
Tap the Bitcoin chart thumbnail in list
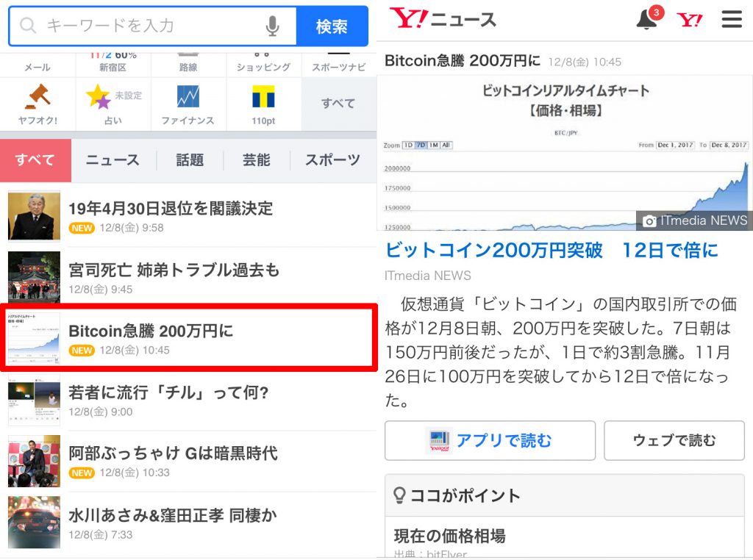(34, 338)
